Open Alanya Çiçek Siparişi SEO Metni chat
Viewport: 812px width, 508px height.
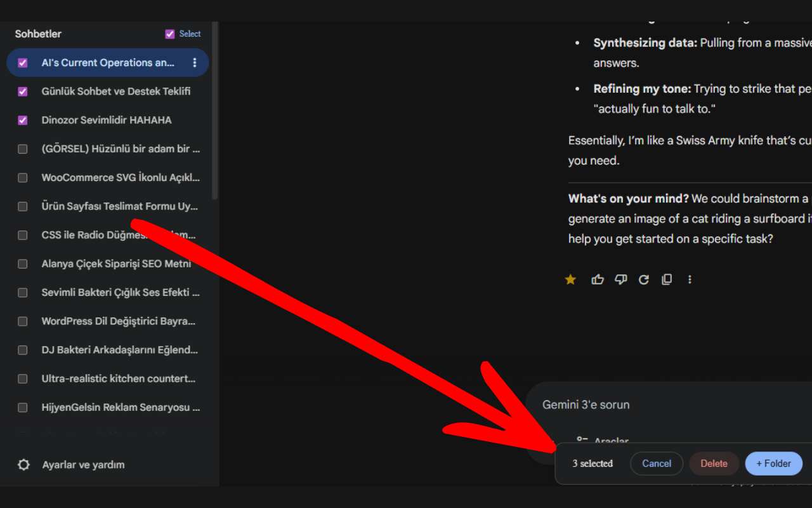pos(116,264)
